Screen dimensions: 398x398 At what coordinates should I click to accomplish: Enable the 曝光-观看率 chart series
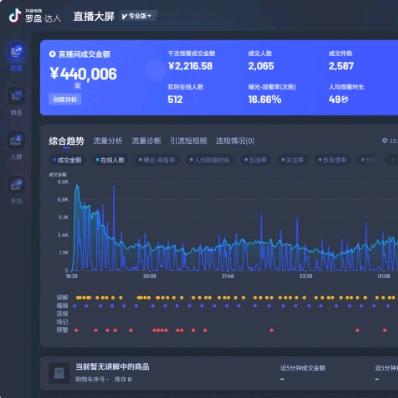point(157,160)
